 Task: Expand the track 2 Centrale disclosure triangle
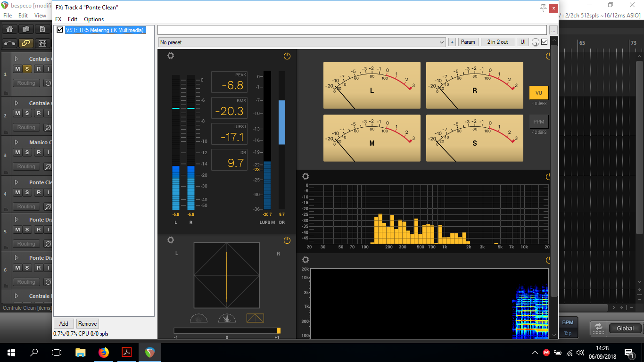tap(17, 103)
